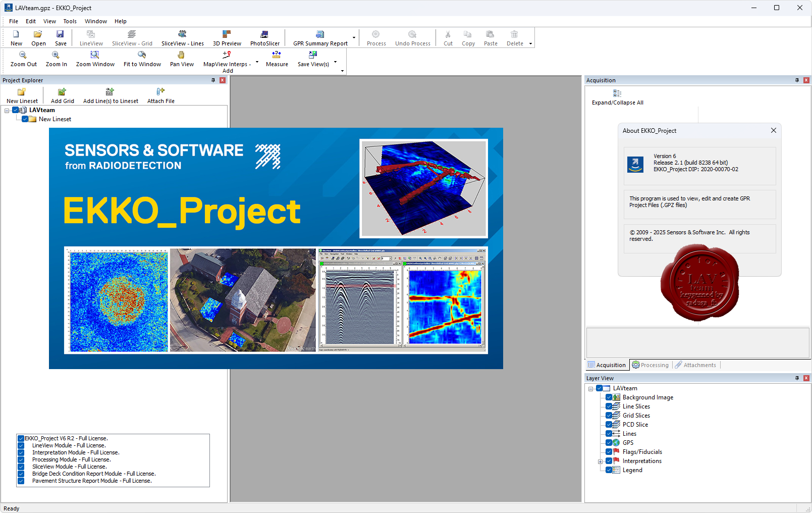This screenshot has width=812, height=513.
Task: Toggle the Background Image layer checkbox
Action: click(x=609, y=397)
